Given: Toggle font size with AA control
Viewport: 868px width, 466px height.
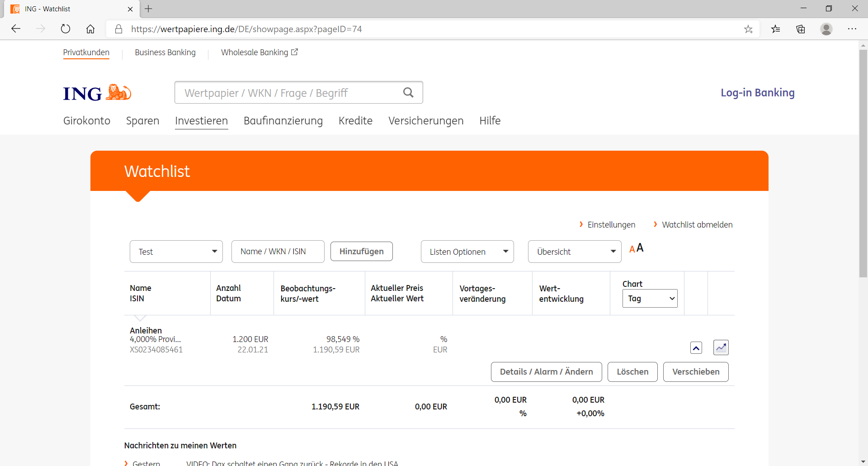Looking at the screenshot, I should click(x=636, y=248).
